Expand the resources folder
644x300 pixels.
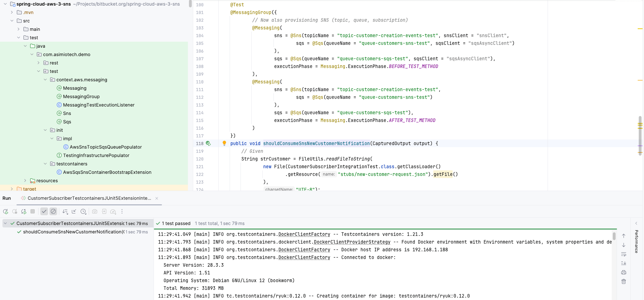click(x=25, y=180)
